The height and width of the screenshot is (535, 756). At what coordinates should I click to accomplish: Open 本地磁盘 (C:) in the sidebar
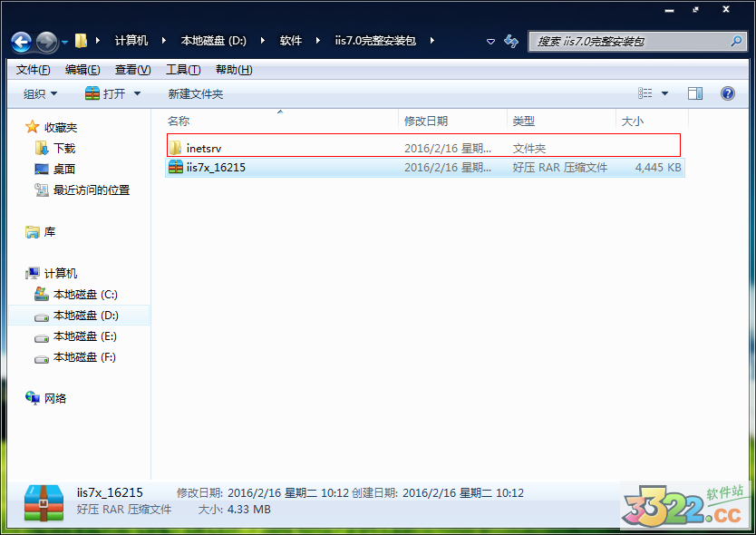click(x=85, y=295)
